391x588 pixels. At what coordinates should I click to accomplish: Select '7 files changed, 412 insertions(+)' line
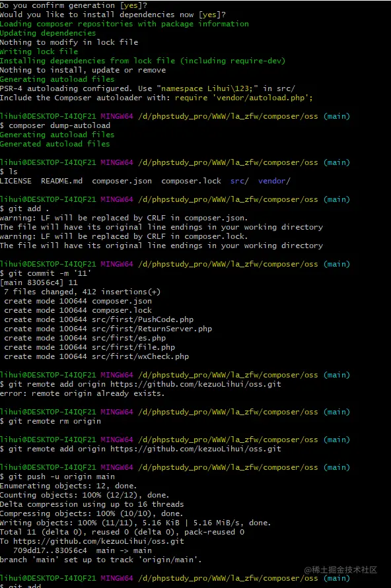pyautogui.click(x=82, y=292)
